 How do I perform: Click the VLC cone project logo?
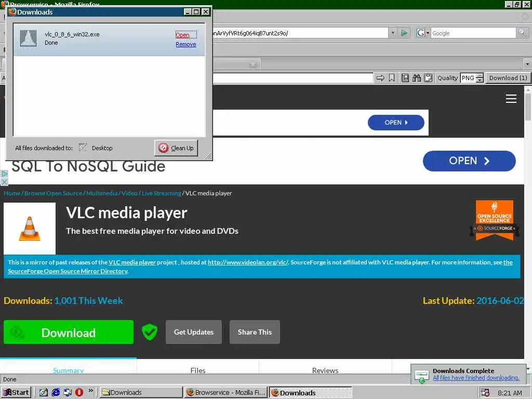pos(30,229)
